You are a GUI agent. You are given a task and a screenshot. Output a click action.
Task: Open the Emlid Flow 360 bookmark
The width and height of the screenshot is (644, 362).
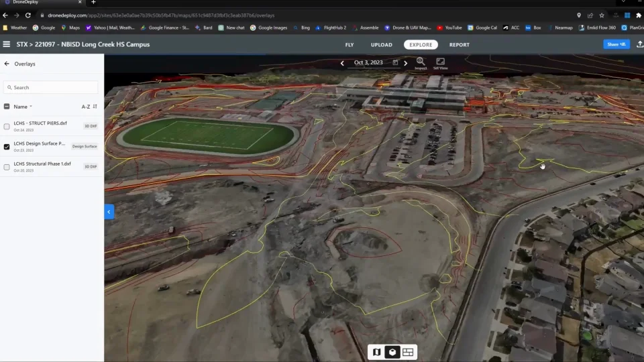(597, 27)
